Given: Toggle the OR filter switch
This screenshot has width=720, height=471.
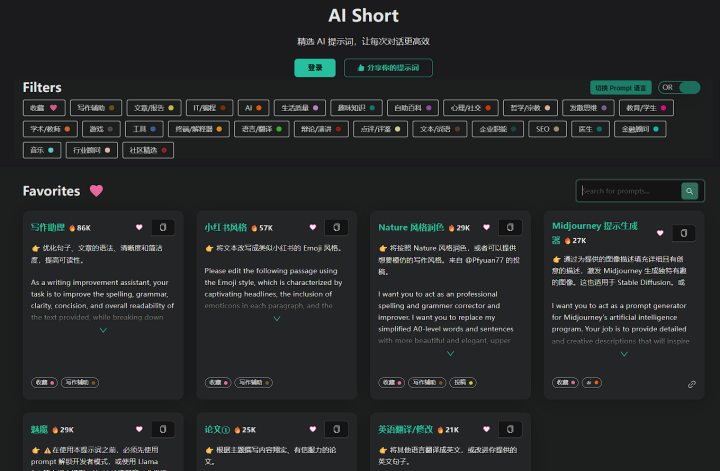Looking at the screenshot, I should 688,87.
